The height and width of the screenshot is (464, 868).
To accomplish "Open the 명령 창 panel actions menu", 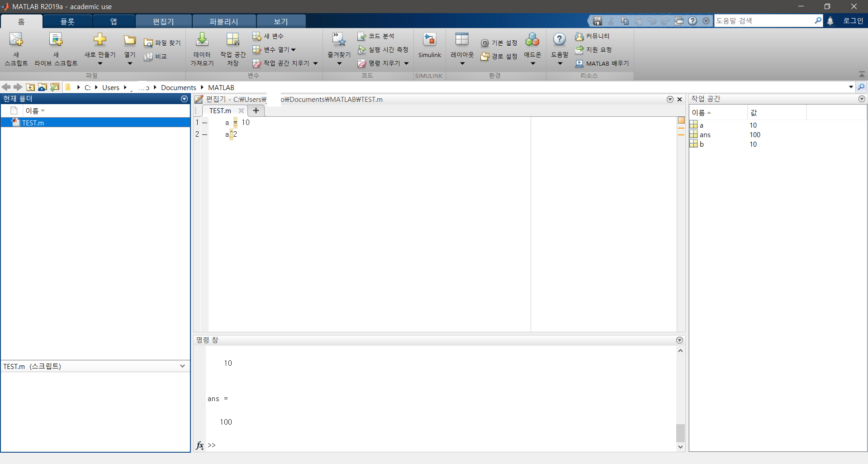I will click(x=679, y=340).
